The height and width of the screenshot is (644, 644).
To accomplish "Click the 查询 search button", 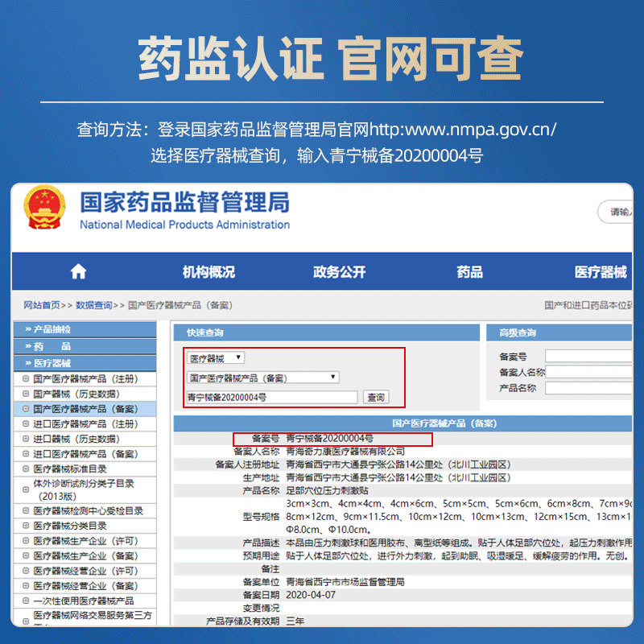I will [x=376, y=397].
